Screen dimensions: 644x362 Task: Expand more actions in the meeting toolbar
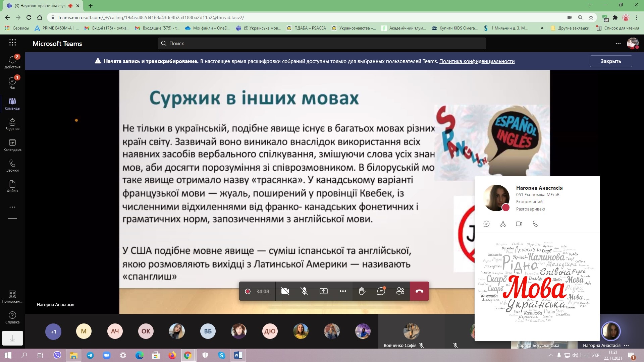tap(343, 291)
